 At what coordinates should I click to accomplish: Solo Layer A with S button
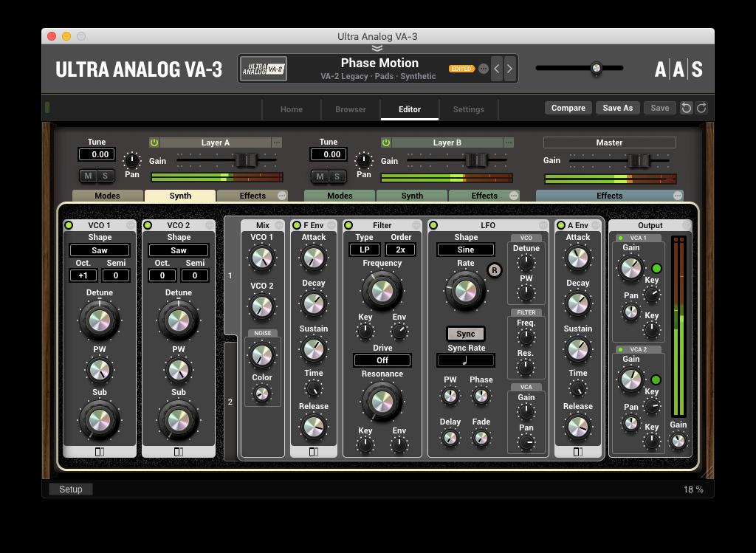click(105, 176)
